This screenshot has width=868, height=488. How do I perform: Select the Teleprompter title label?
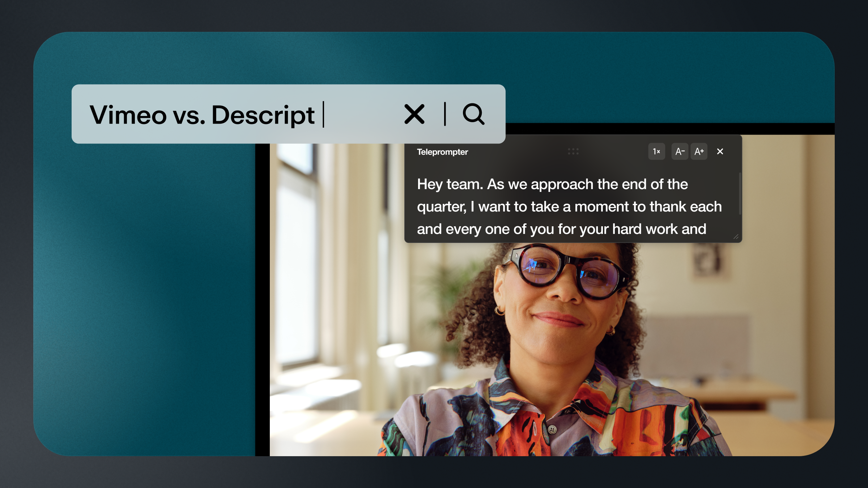tap(442, 151)
